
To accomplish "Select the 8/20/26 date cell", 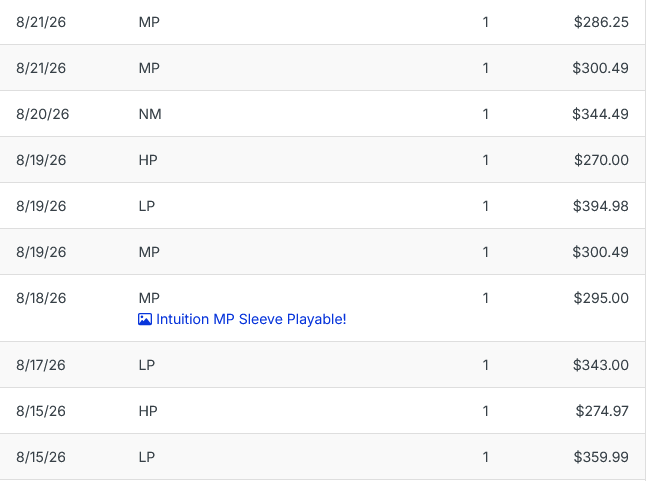I will tap(43, 114).
